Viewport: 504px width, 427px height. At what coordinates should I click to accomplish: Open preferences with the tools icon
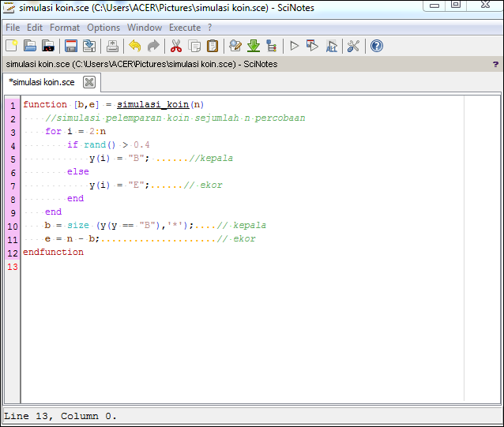coord(353,46)
